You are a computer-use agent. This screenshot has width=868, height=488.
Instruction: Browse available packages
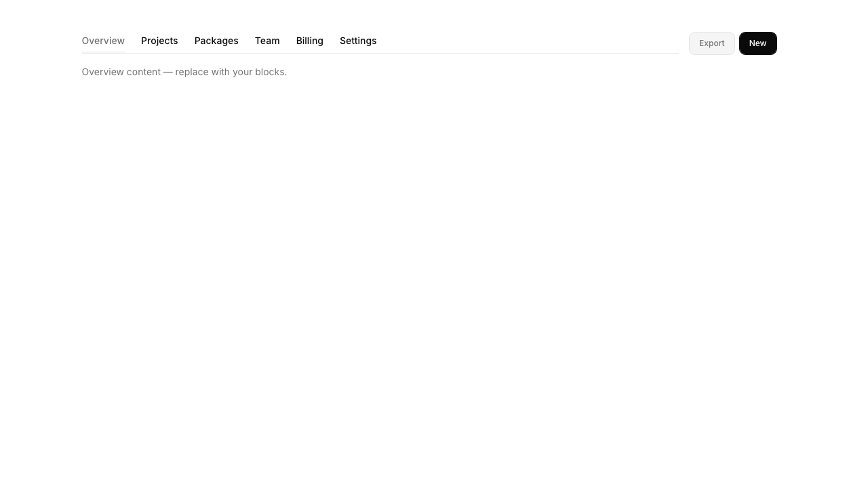pos(216,41)
